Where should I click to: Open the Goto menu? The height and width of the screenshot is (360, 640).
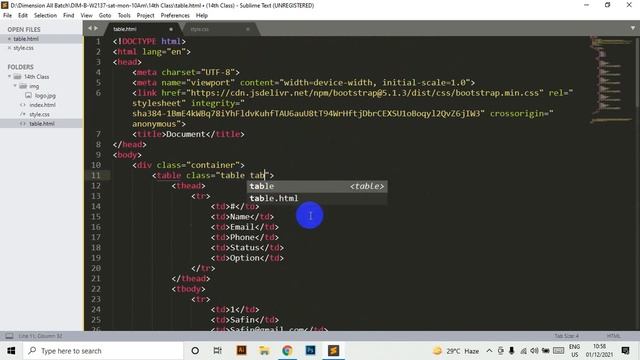[x=105, y=16]
